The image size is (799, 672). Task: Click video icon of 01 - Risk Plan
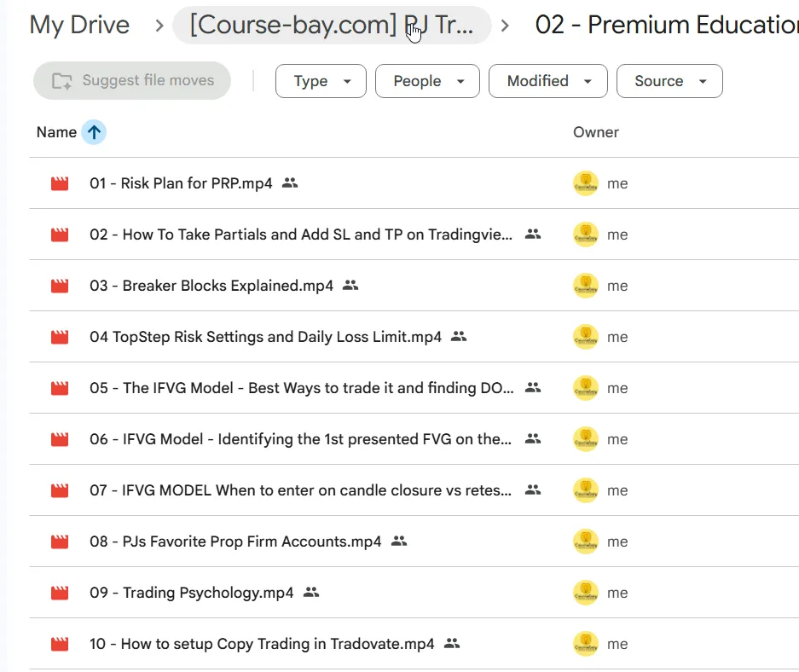click(x=60, y=183)
